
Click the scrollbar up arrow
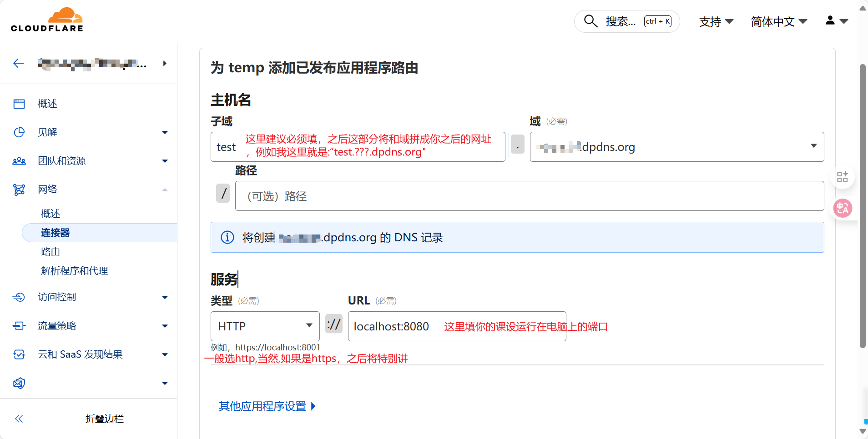[x=863, y=7]
